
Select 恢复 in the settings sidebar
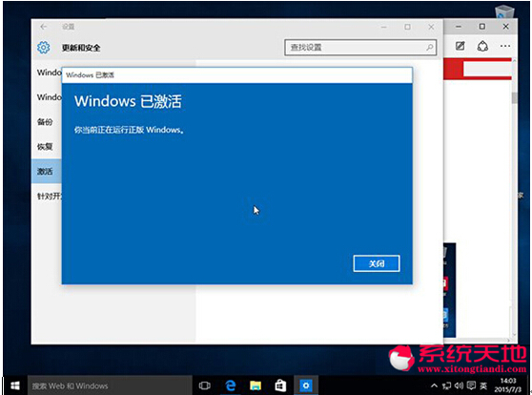point(45,146)
